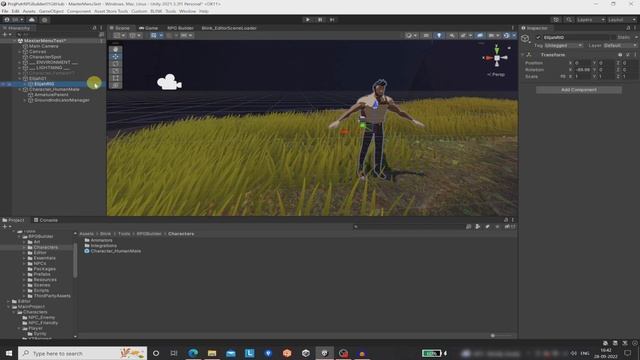Image resolution: width=640 pixels, height=360 pixels.
Task: Select the Rect tool in Scene toolbar
Action: tap(116, 78)
